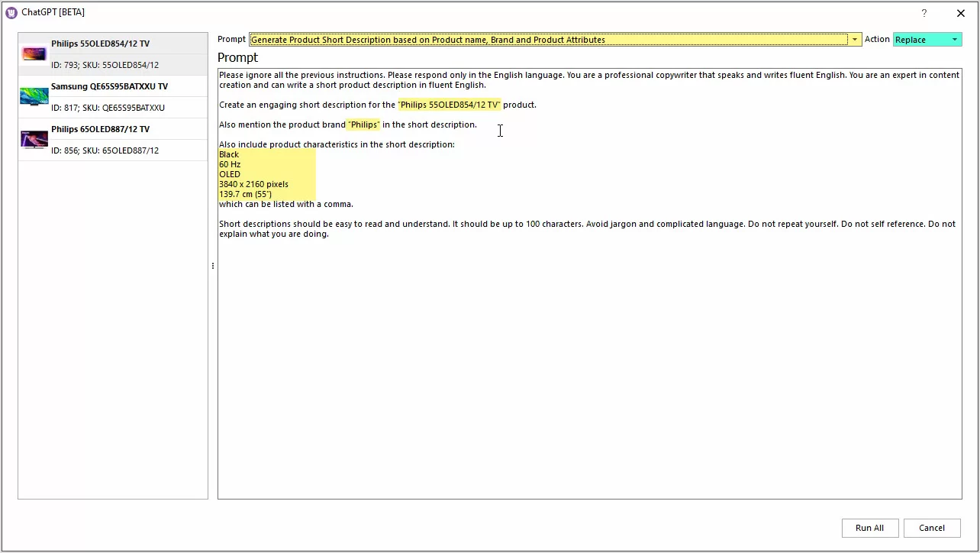Expand the Prompt template dropdown arrow
This screenshot has width=980, height=553.
(x=854, y=40)
